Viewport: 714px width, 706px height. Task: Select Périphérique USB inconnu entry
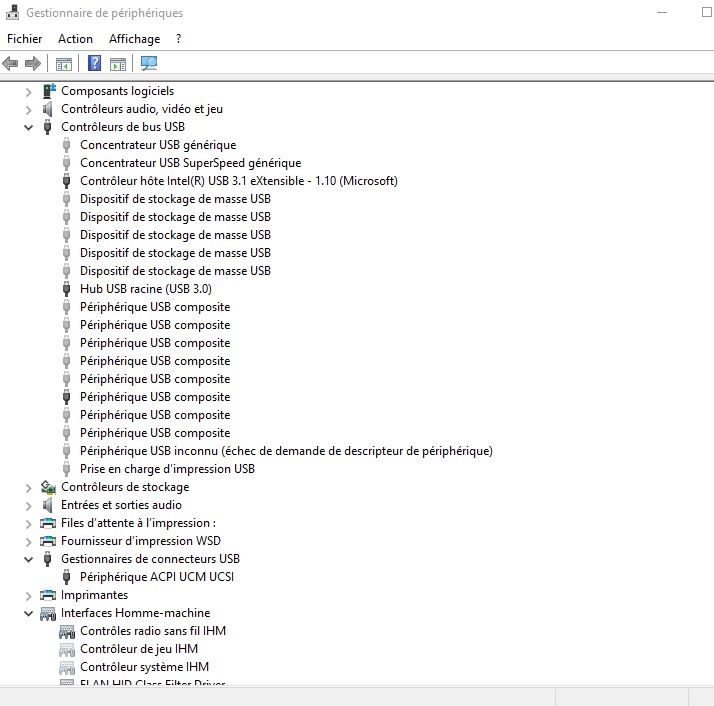[286, 451]
